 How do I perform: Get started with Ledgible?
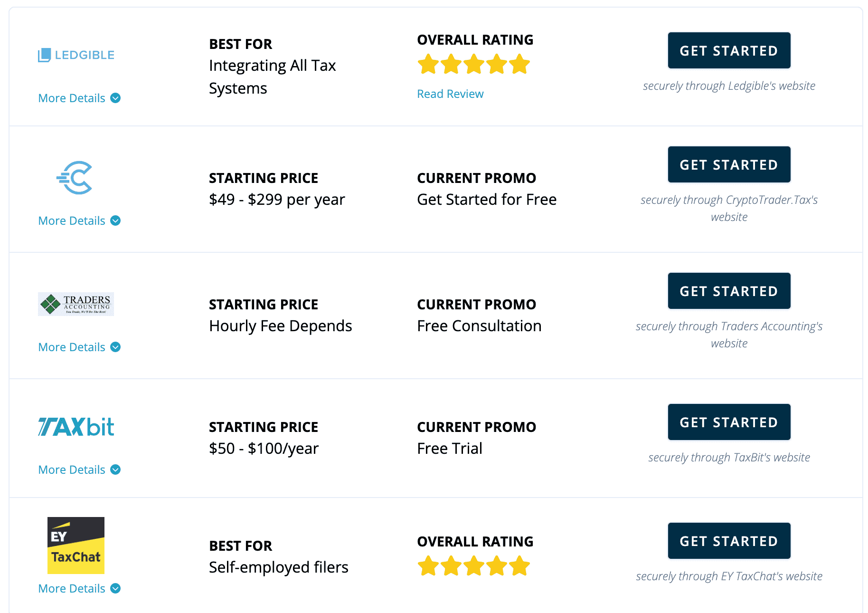pyautogui.click(x=729, y=50)
